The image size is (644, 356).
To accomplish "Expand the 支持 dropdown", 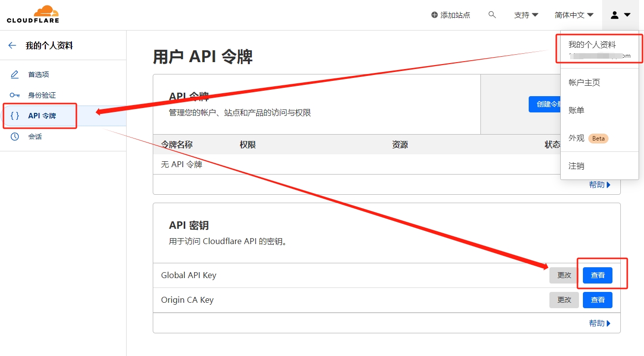I will [526, 15].
